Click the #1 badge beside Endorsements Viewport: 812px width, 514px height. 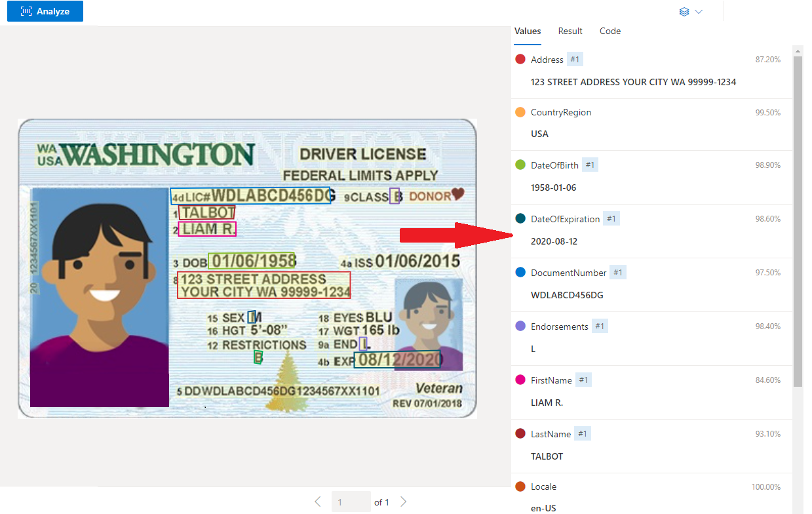point(599,325)
